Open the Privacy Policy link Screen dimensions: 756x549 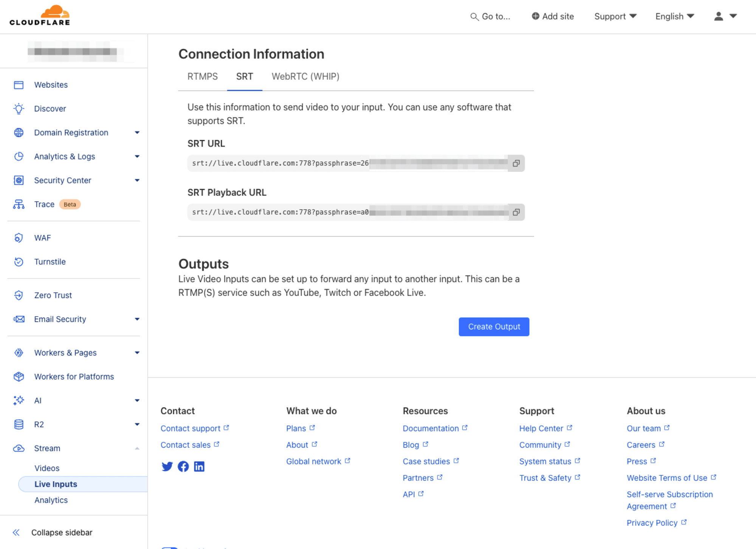coord(657,523)
